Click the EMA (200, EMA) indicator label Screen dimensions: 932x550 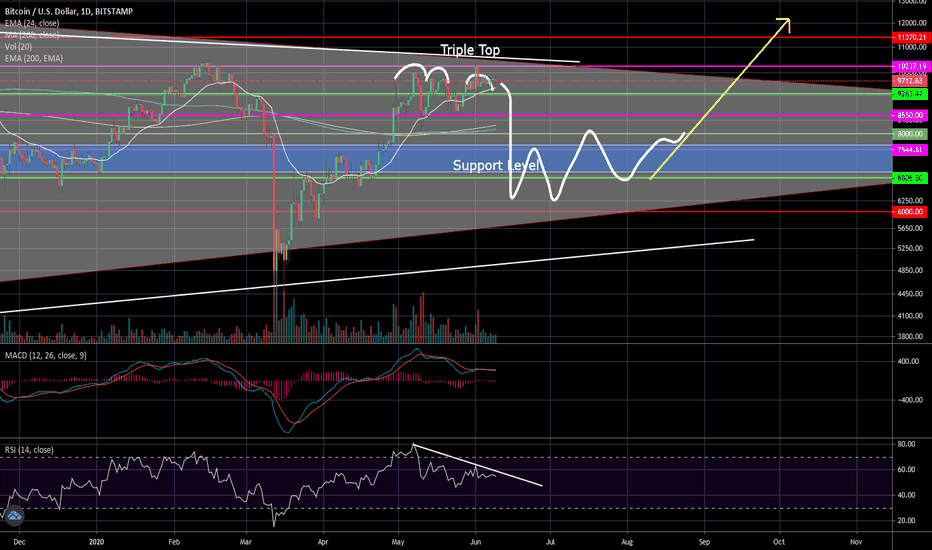[34, 58]
